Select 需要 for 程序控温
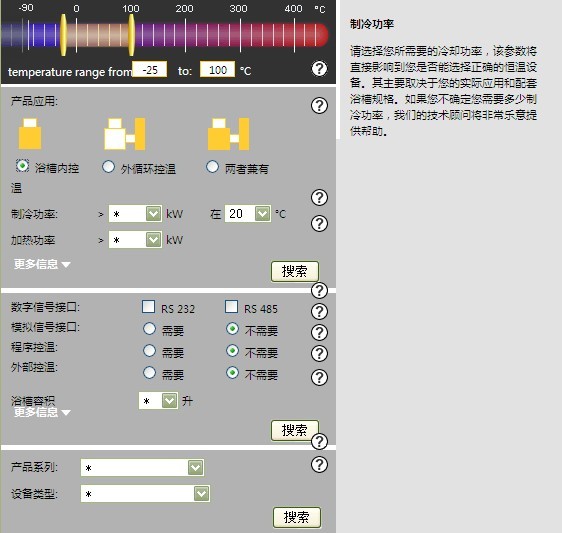The image size is (562, 533). (149, 351)
